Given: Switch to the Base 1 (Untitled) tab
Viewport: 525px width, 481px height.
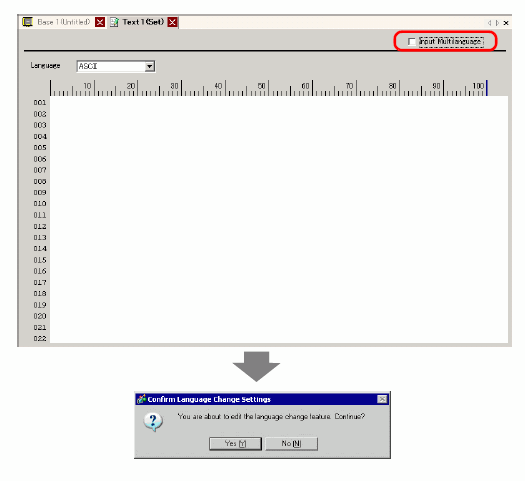Looking at the screenshot, I should [64, 22].
